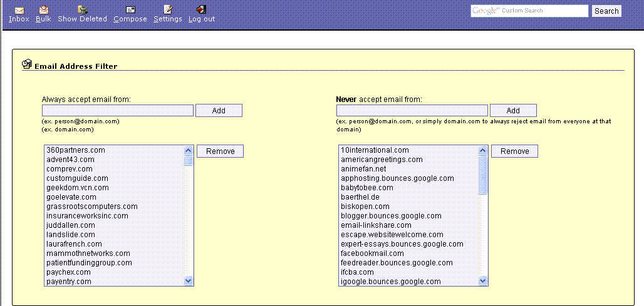Click the always-accept list's down arrow
This screenshot has width=644, height=306.
click(189, 280)
